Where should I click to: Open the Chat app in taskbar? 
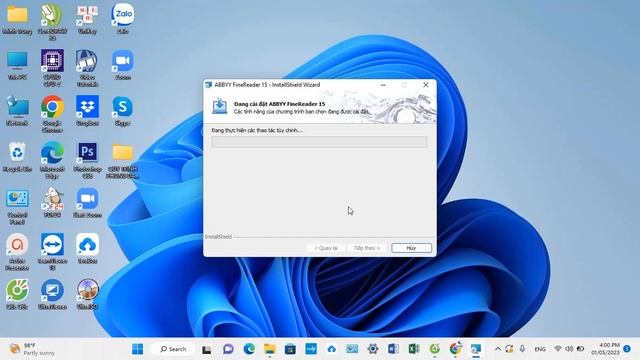coord(228,349)
